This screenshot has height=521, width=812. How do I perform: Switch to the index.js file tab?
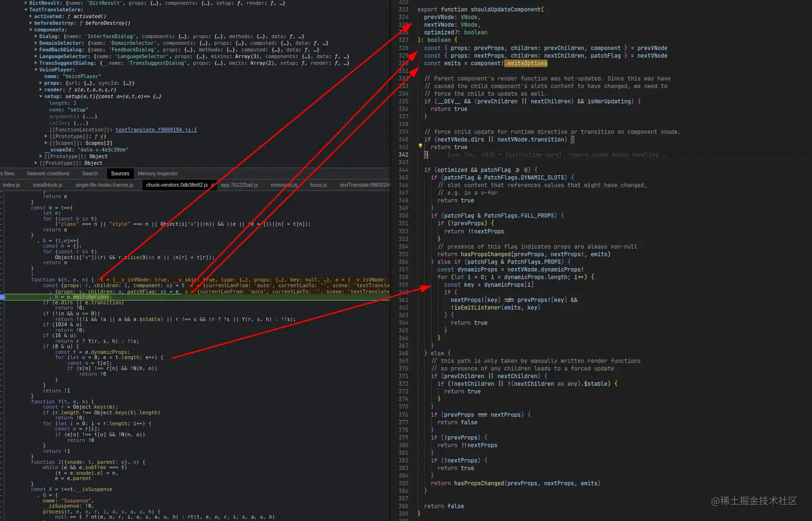[x=11, y=185]
